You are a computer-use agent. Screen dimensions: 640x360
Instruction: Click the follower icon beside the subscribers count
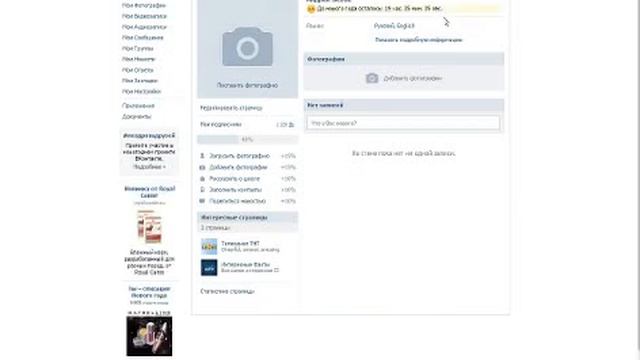291,124
